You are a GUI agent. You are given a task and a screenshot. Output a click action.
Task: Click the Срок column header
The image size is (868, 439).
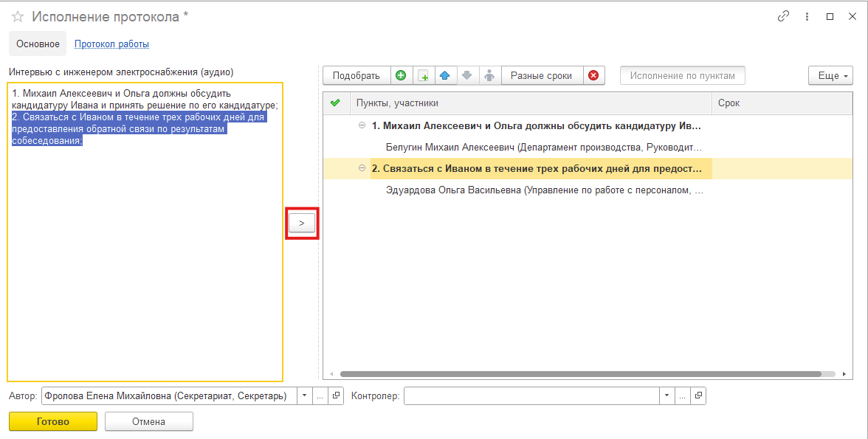(x=782, y=103)
